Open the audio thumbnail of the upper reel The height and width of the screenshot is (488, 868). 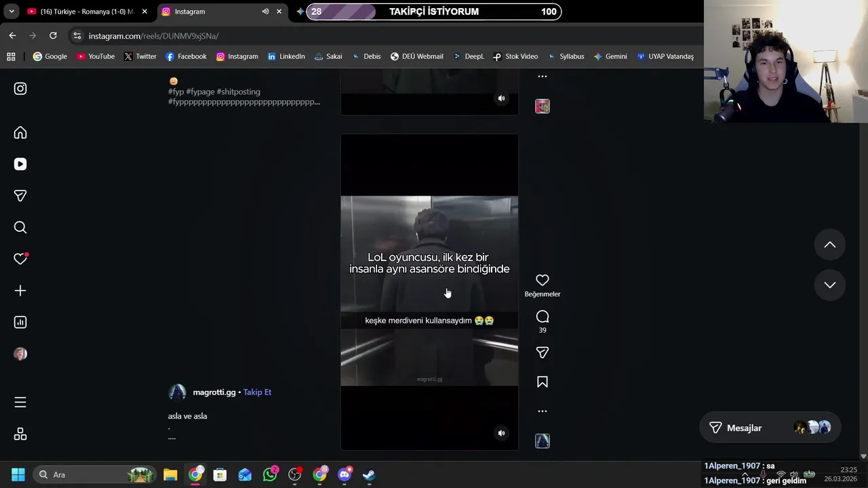pyautogui.click(x=542, y=106)
